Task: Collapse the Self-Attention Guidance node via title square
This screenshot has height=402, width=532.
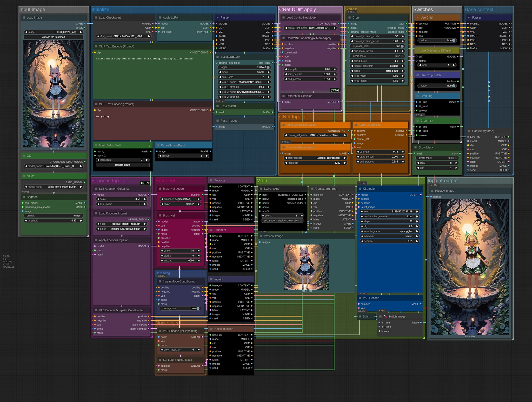Action: 96,189
